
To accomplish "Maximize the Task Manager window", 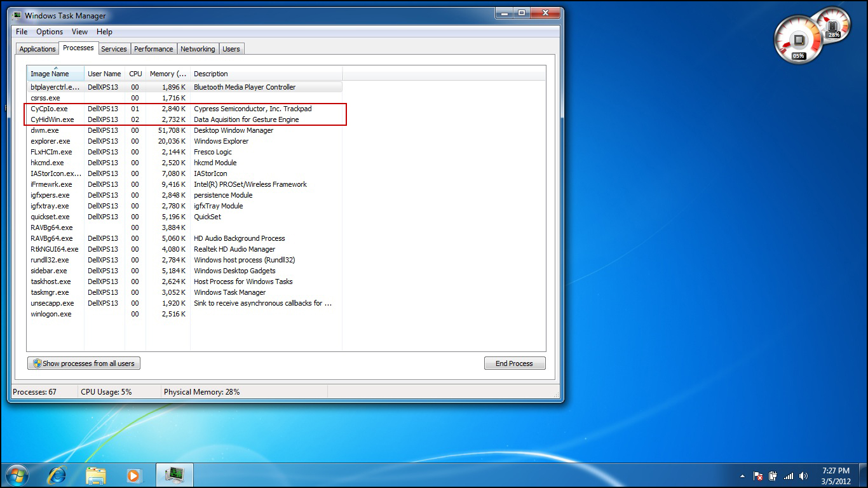I will [x=522, y=13].
